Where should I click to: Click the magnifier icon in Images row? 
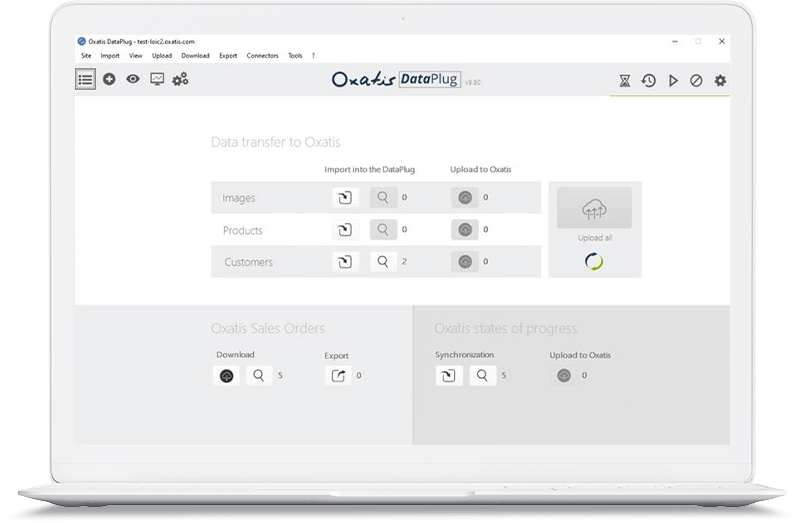(383, 197)
